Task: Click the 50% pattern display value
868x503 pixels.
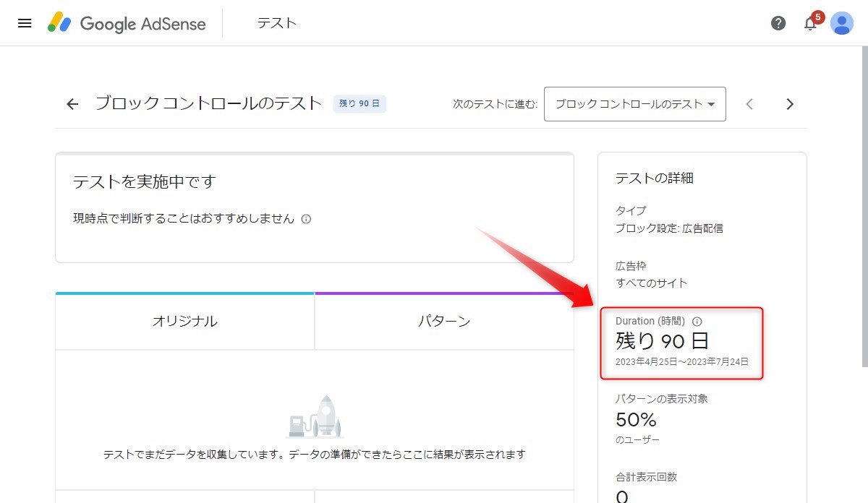Action: click(x=636, y=420)
